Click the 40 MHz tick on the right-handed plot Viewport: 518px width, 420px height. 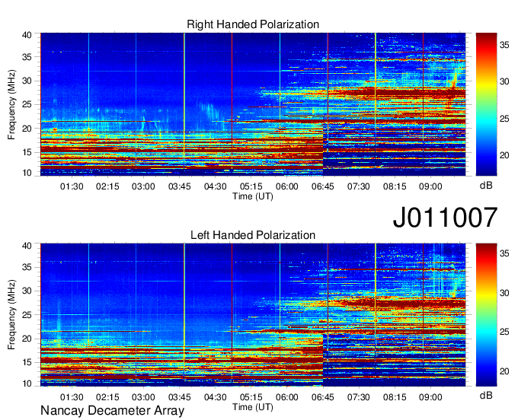pos(27,35)
